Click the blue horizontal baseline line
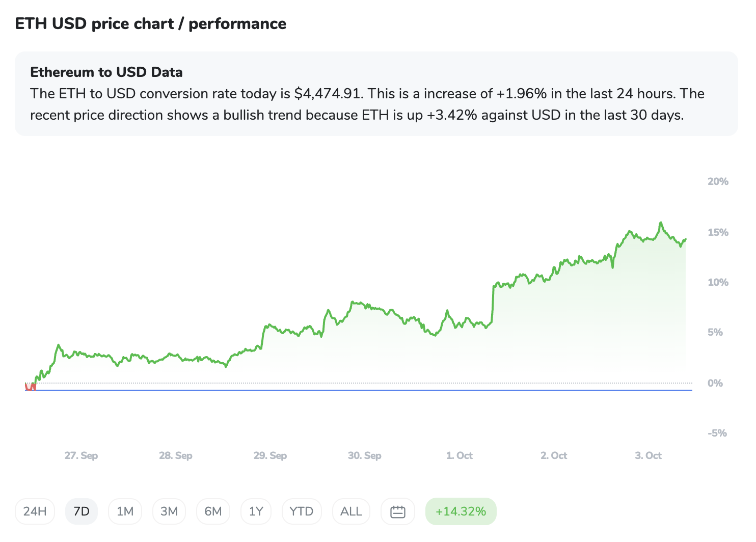The image size is (756, 542). [357, 390]
